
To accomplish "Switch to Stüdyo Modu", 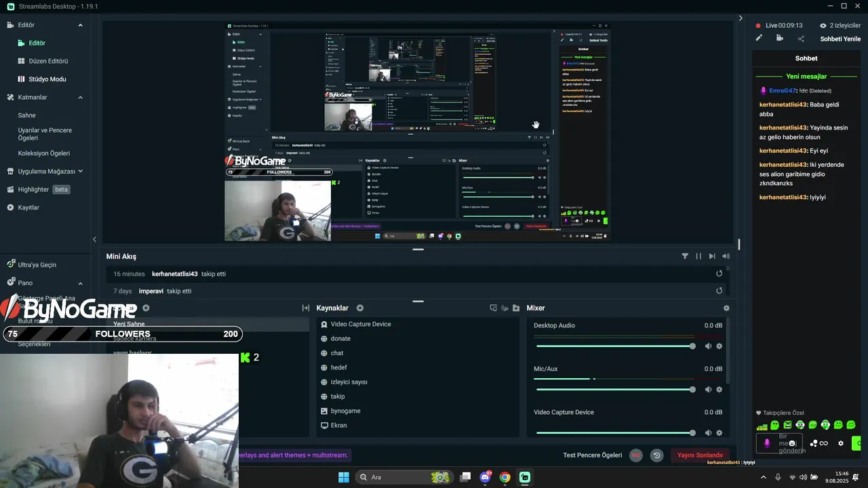I will click(x=47, y=79).
